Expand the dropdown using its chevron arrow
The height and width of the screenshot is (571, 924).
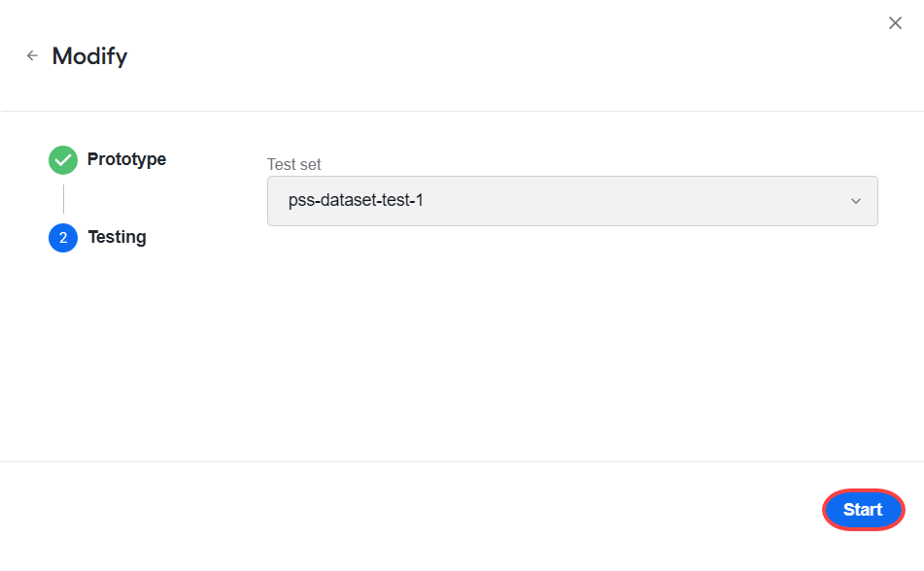click(856, 201)
